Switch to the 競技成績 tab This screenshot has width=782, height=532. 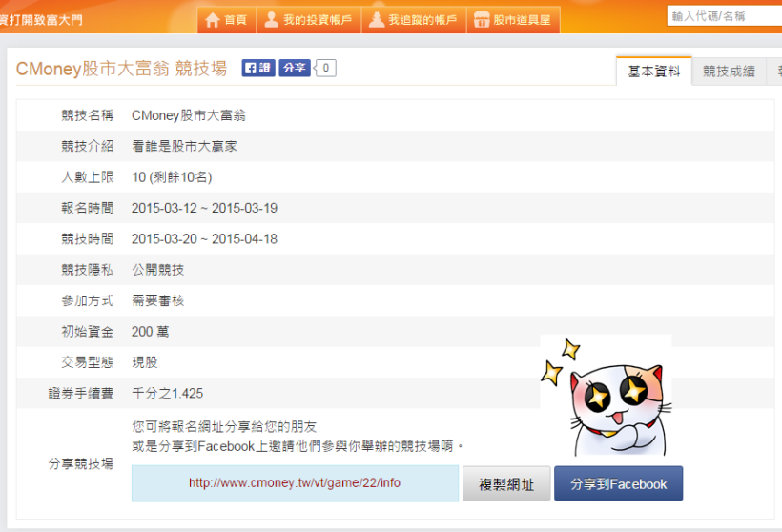click(729, 72)
